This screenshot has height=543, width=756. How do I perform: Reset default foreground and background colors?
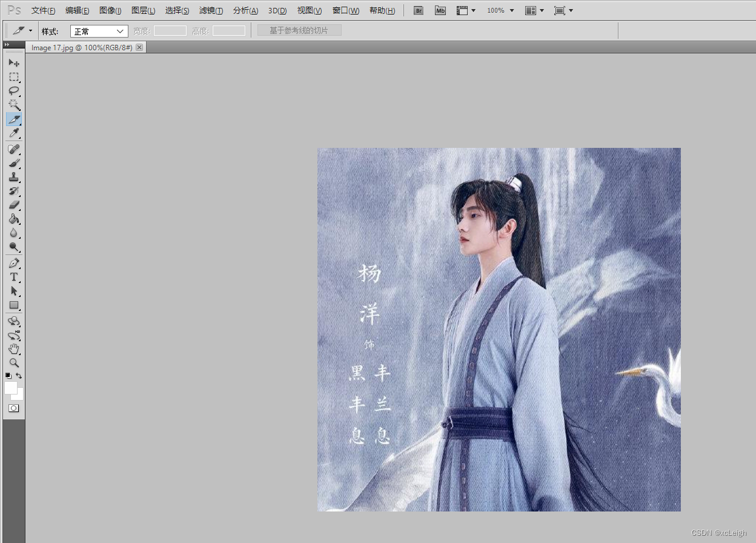tap(8, 376)
